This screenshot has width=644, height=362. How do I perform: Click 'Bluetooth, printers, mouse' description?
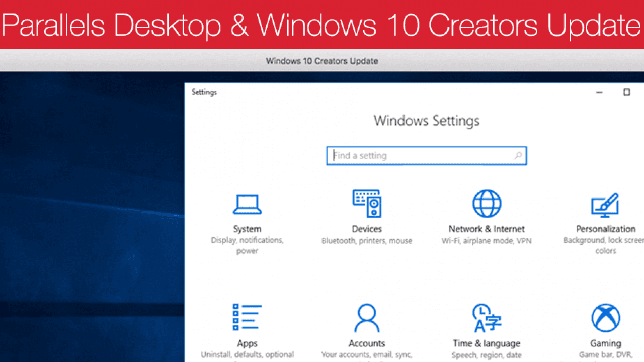click(367, 241)
